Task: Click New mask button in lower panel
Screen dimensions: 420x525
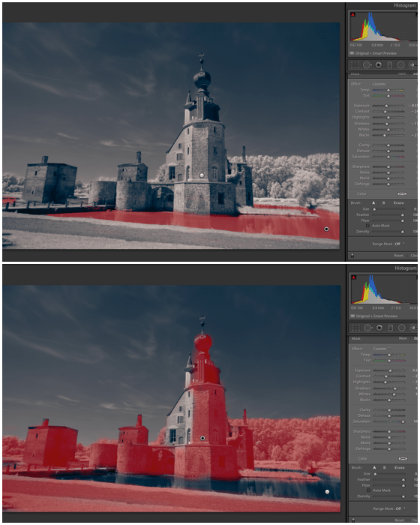Action: tap(403, 338)
